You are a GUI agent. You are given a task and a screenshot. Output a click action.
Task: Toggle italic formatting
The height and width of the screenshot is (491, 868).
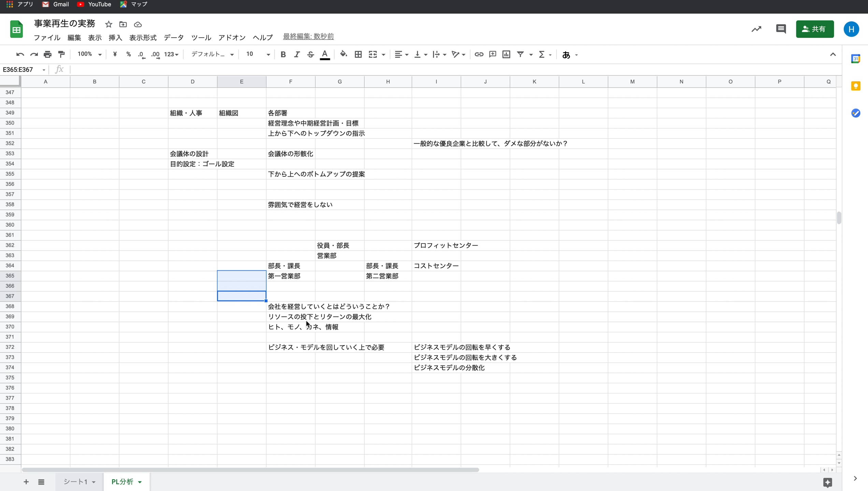click(x=296, y=54)
